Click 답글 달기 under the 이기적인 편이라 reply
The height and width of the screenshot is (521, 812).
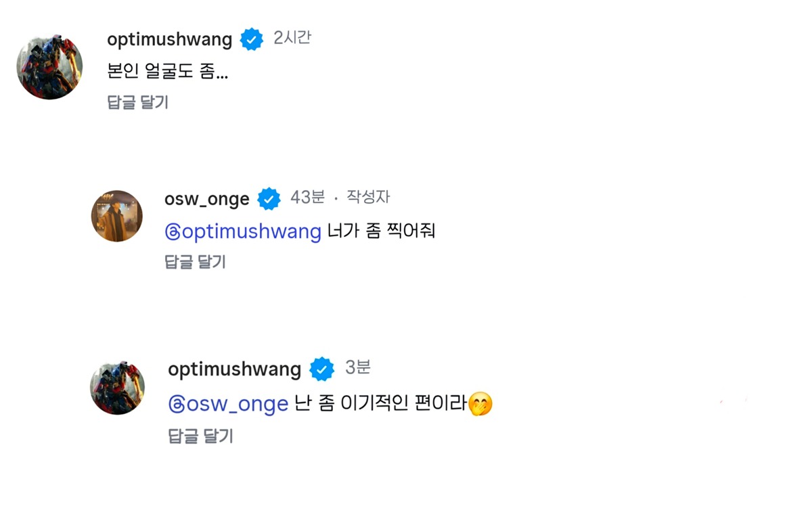click(x=200, y=436)
